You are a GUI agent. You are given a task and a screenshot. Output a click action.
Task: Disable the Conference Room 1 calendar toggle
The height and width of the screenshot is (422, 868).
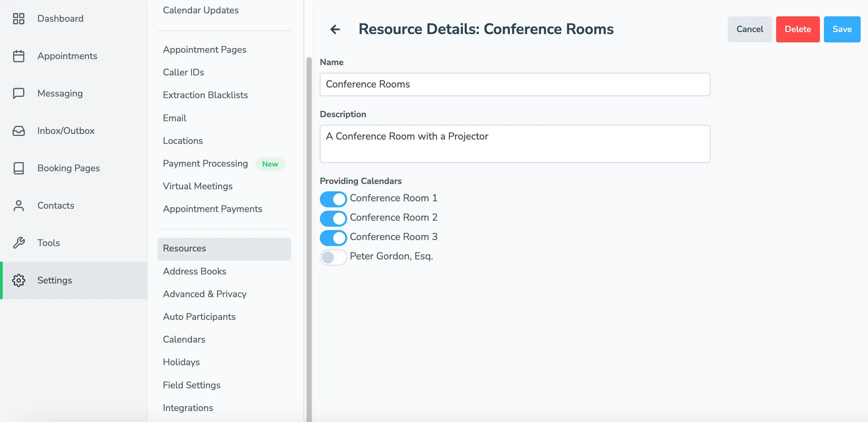click(x=333, y=199)
